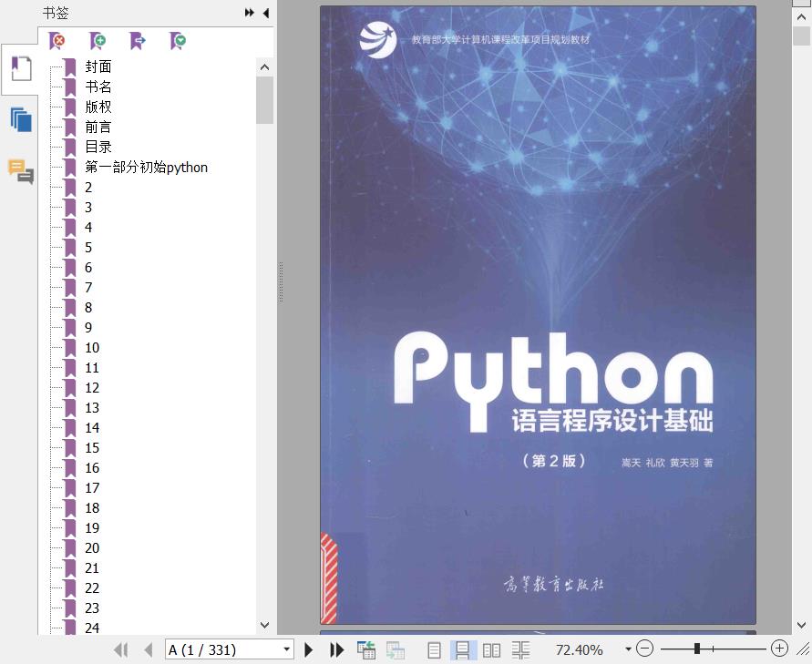
Task: Click the bookmark icon beside 20
Action: click(x=69, y=548)
